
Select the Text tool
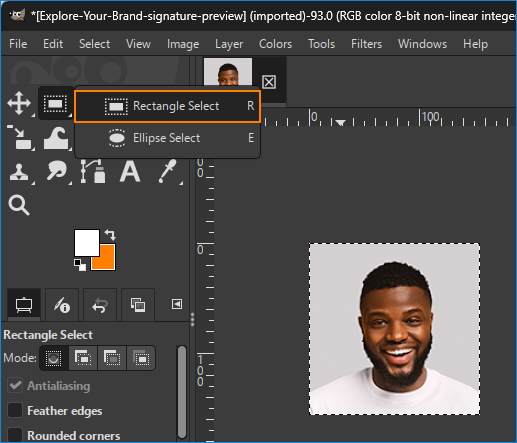[x=130, y=171]
